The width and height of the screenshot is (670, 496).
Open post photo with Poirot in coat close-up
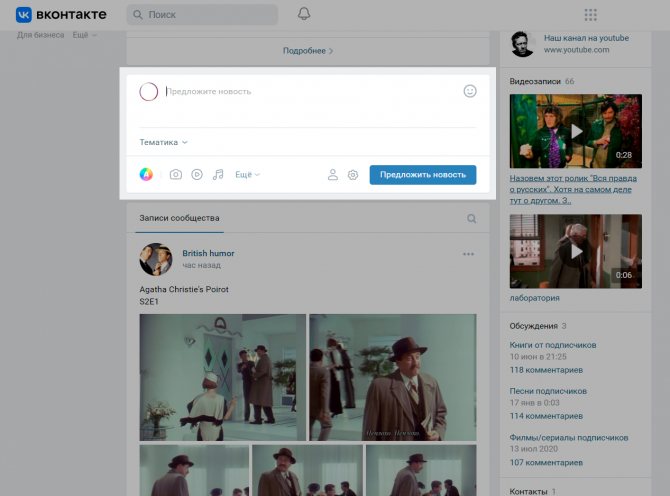[393, 377]
